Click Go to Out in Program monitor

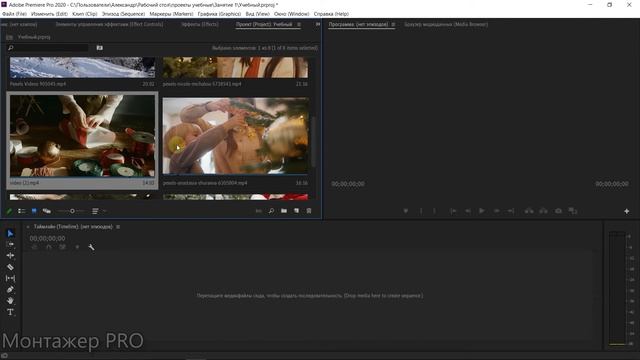click(511, 211)
